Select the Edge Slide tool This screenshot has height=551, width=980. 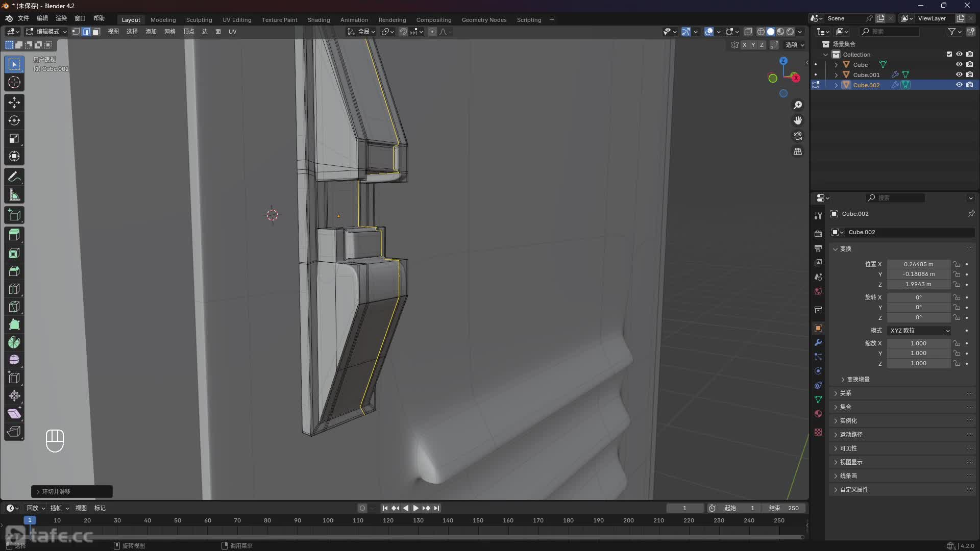click(14, 378)
